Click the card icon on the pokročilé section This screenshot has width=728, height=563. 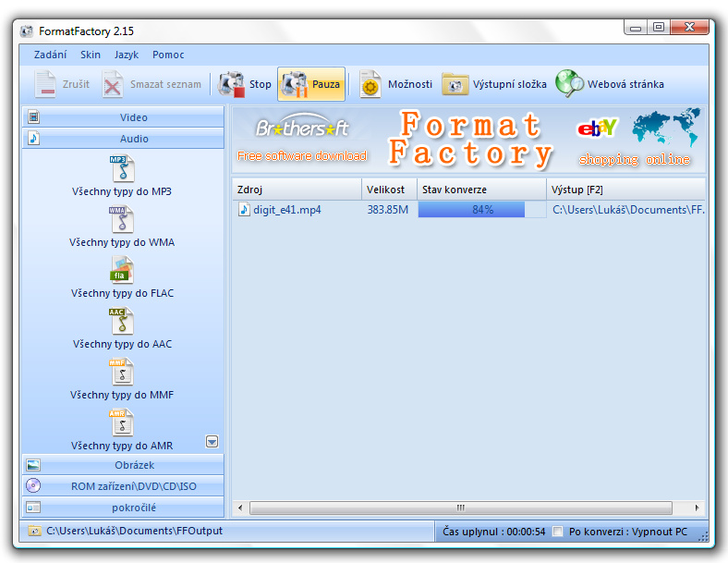(33, 507)
